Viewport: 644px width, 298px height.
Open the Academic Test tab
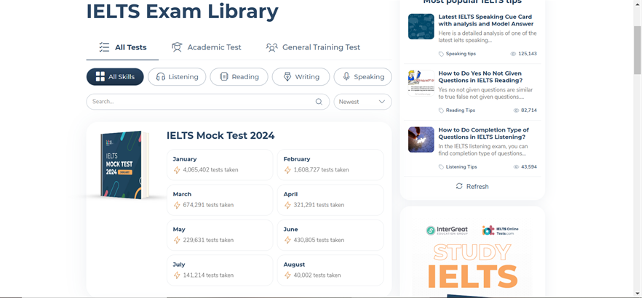click(x=207, y=48)
